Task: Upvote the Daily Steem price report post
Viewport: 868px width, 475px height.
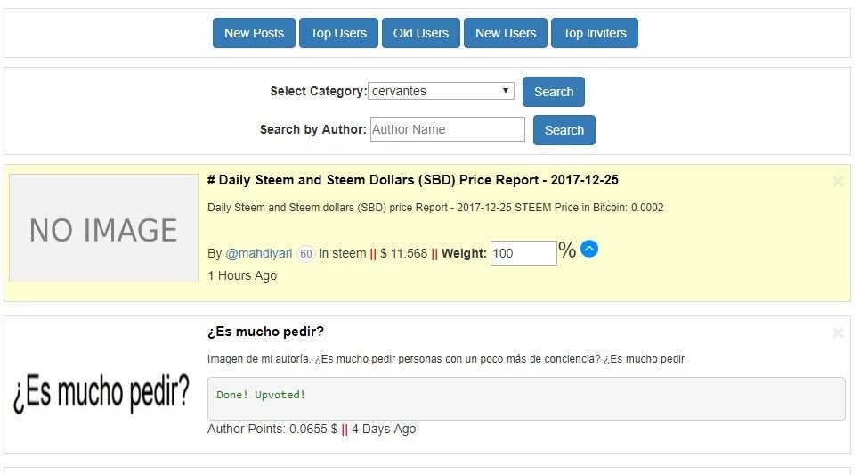Action: click(589, 249)
